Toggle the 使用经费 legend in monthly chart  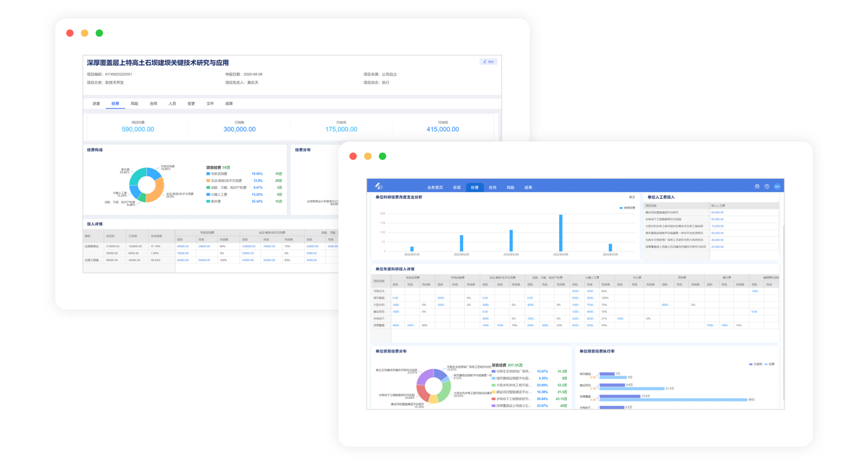tap(627, 208)
